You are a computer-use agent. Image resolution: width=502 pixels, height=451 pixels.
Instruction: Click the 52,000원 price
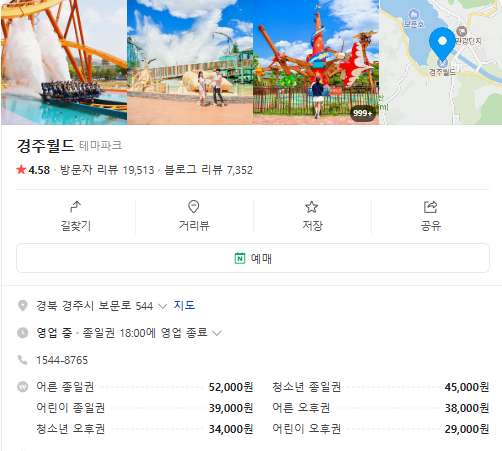[x=231, y=387]
